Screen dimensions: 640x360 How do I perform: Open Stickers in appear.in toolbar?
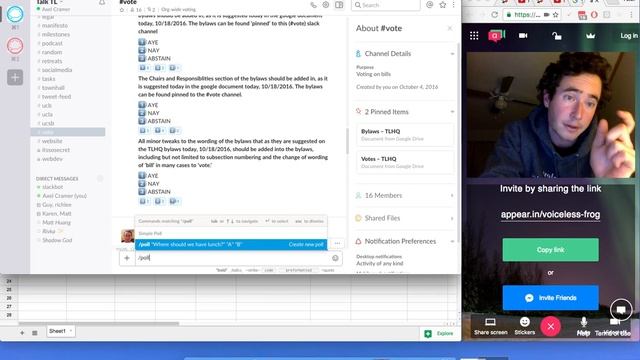point(524,327)
